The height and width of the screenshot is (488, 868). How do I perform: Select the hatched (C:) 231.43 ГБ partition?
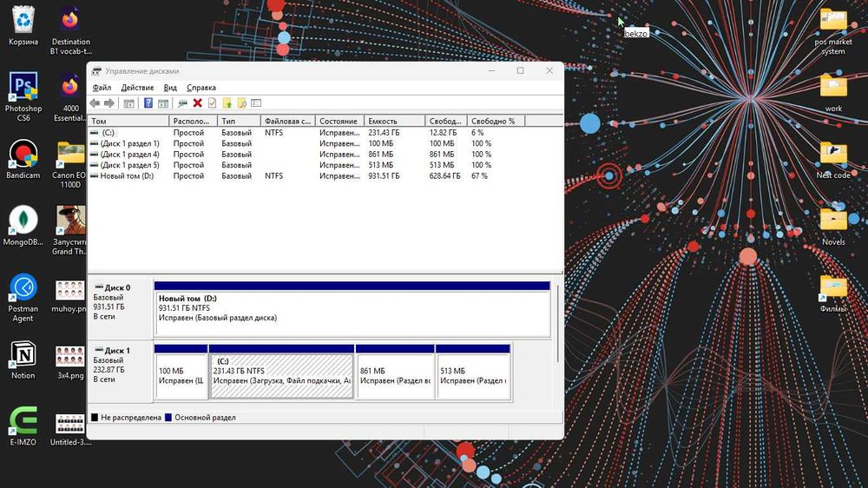[x=281, y=372]
